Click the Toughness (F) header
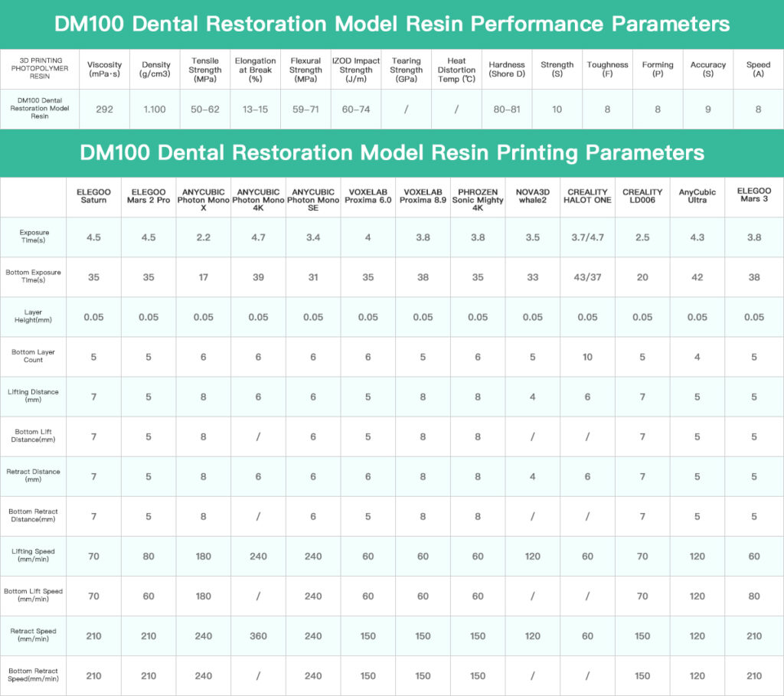 (607, 69)
